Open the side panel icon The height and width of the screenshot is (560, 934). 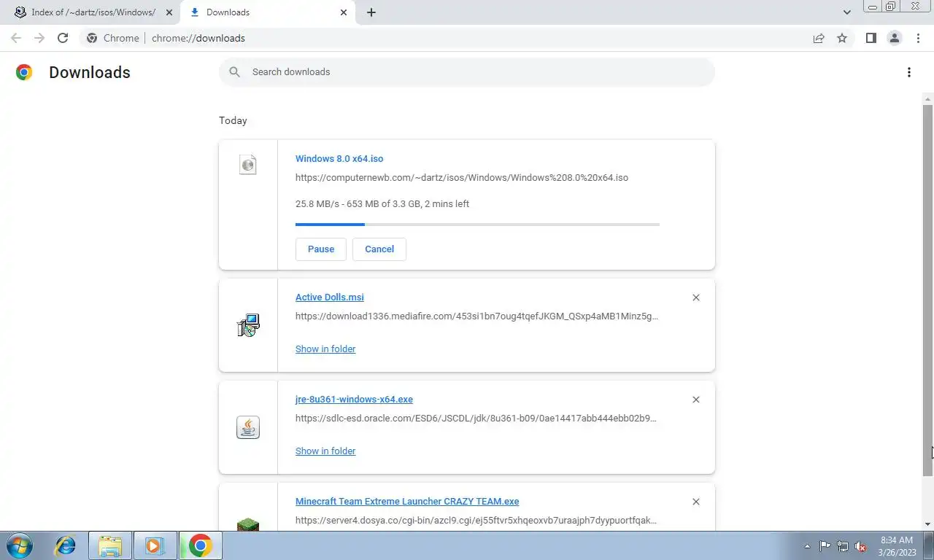[x=871, y=38]
